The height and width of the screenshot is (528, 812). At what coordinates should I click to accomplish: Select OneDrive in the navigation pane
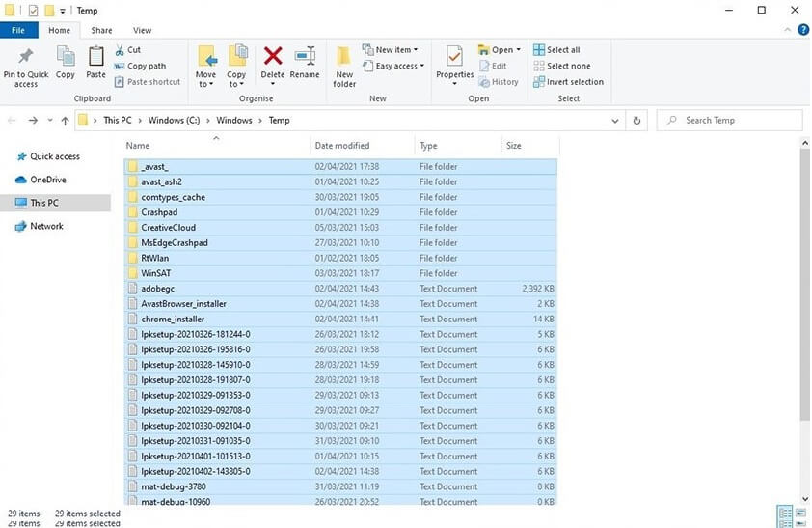(47, 180)
